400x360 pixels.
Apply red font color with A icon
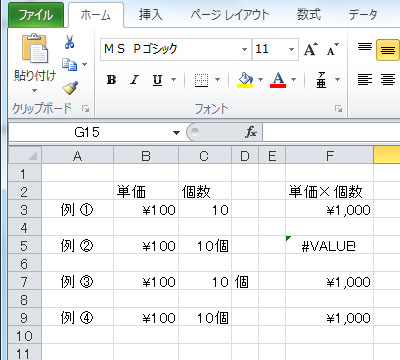[278, 80]
